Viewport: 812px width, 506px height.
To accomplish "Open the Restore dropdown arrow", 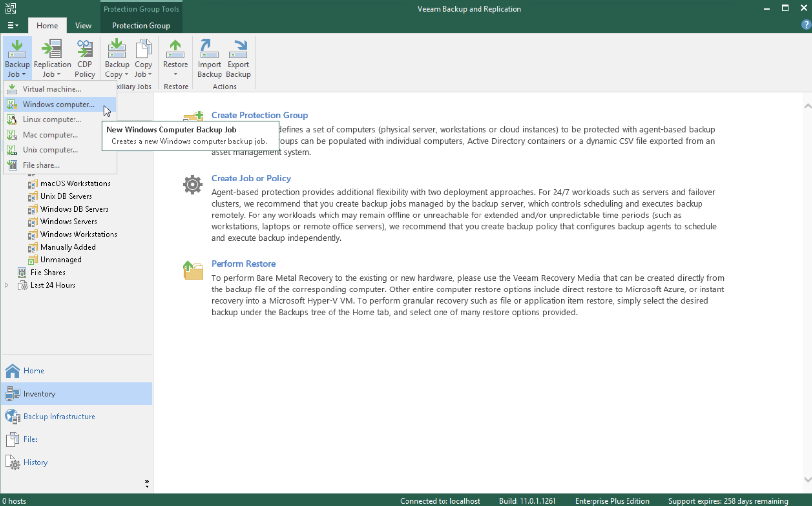I will (x=175, y=75).
